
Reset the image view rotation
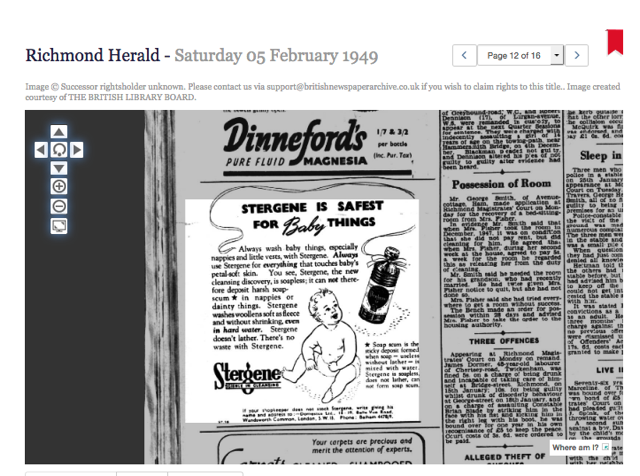tap(59, 150)
